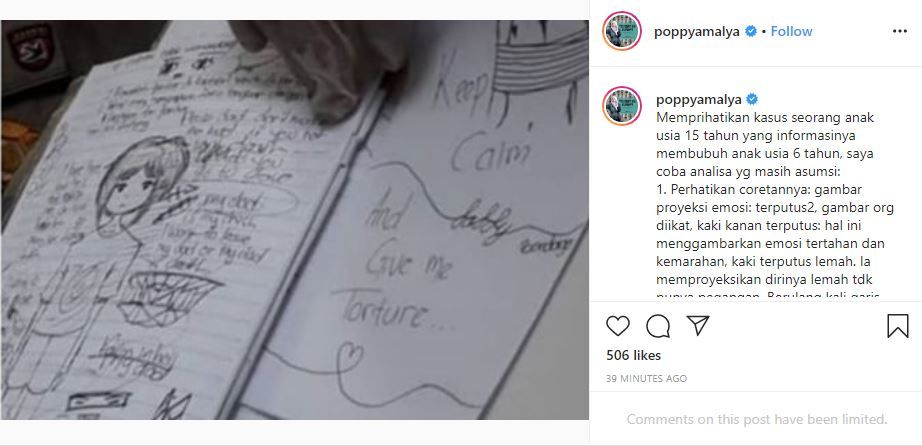The image size is (922, 446).
Task: Open the comment speech bubble icon
Action: [657, 326]
